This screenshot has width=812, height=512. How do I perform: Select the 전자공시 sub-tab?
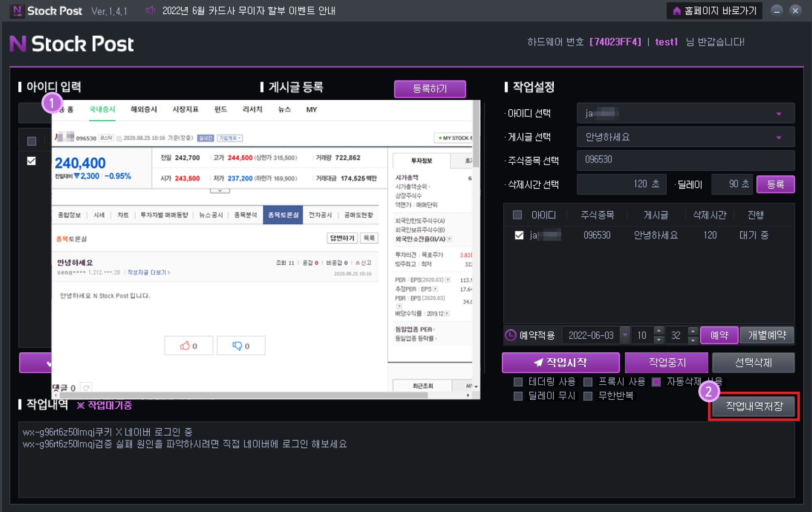click(x=320, y=215)
